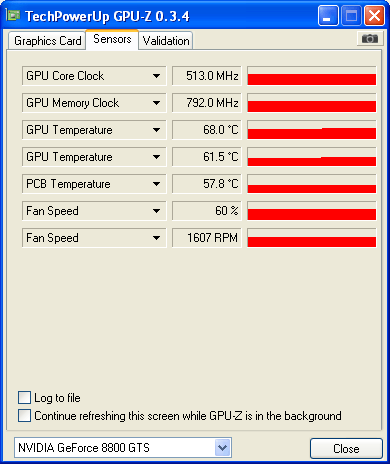This screenshot has height=464, width=390.
Task: Open the GPU Memory Clock sensor dropdown
Action: pyautogui.click(x=156, y=103)
